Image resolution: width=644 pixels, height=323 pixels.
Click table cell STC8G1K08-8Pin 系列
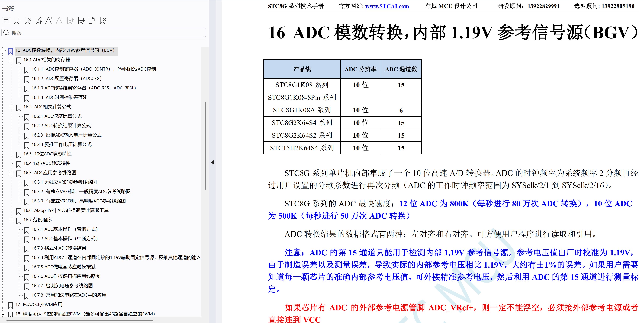click(x=302, y=98)
